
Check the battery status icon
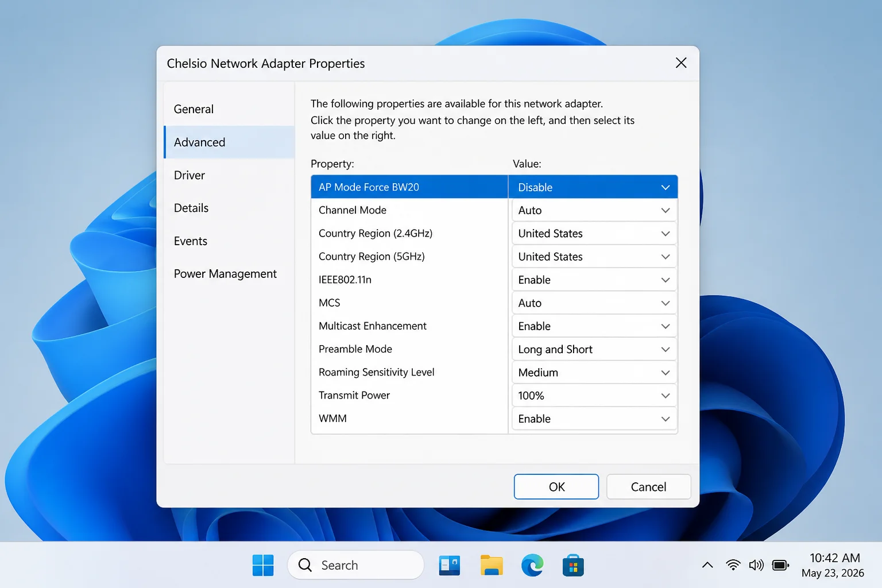781,565
